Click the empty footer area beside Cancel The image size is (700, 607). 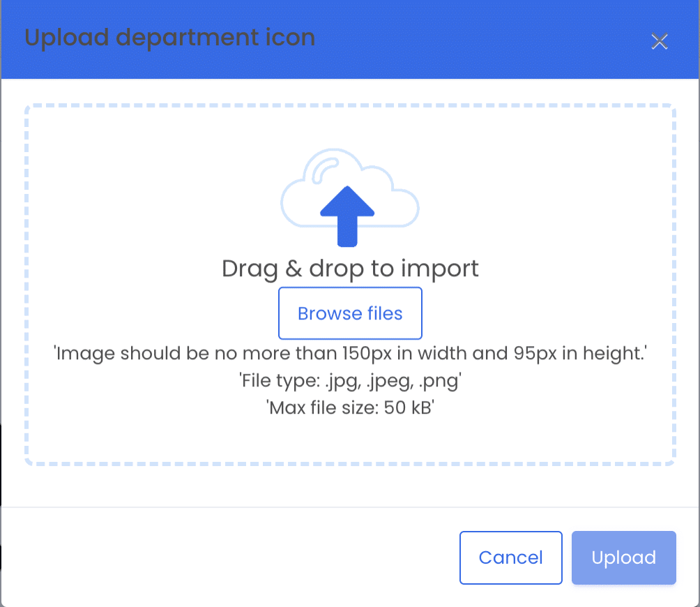[x=223, y=557]
